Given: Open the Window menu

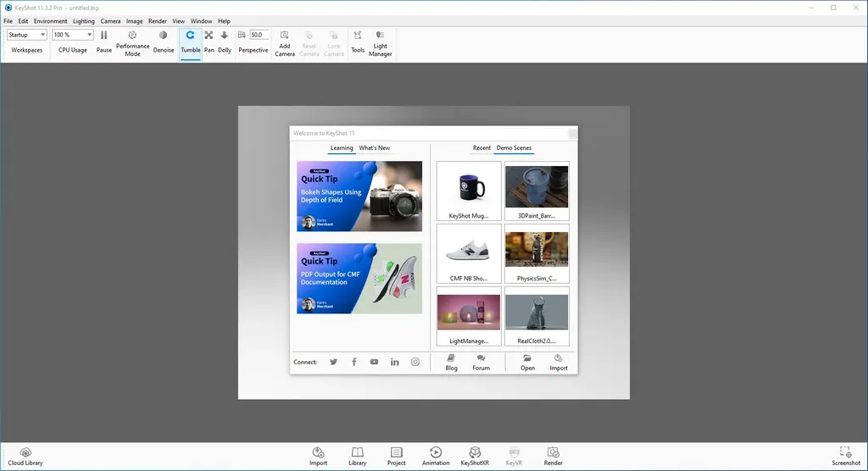Looking at the screenshot, I should [201, 21].
